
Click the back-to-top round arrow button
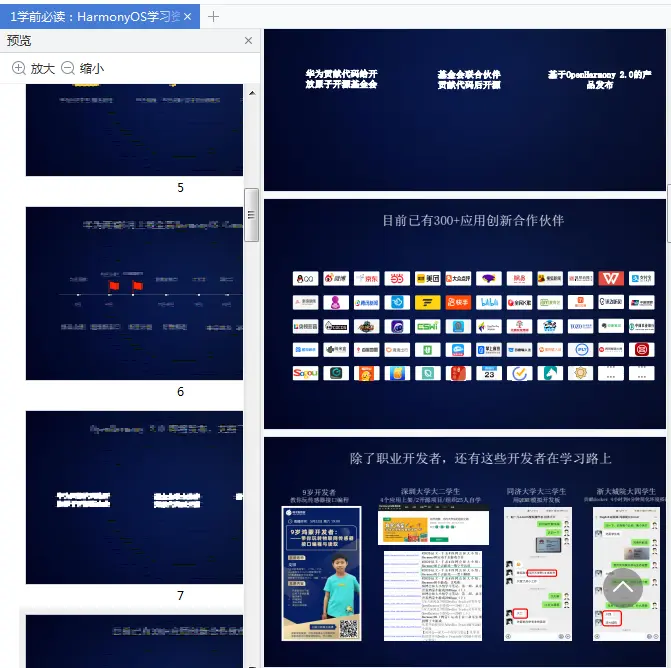[x=623, y=588]
